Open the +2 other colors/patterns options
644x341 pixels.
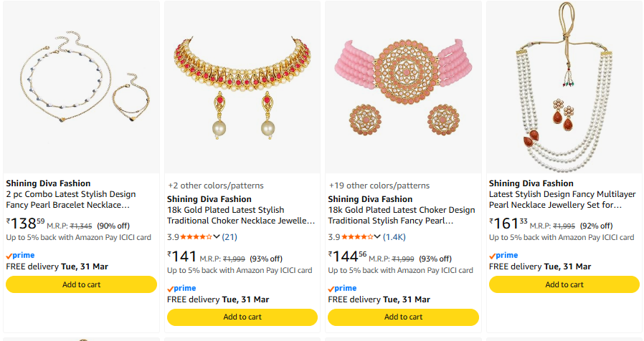215,186
